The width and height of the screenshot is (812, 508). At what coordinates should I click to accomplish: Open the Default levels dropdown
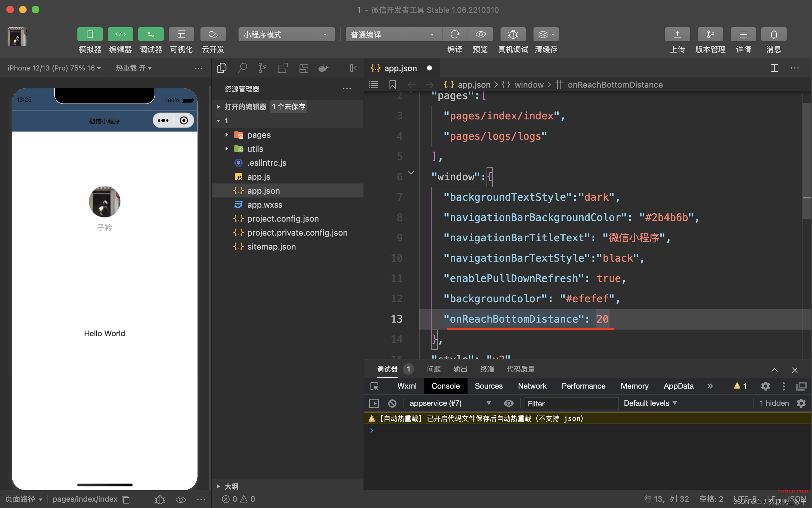pos(650,403)
